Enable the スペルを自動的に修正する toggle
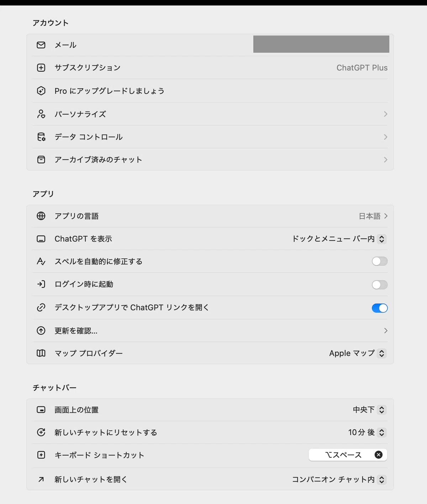This screenshot has height=504, width=427. [x=380, y=261]
